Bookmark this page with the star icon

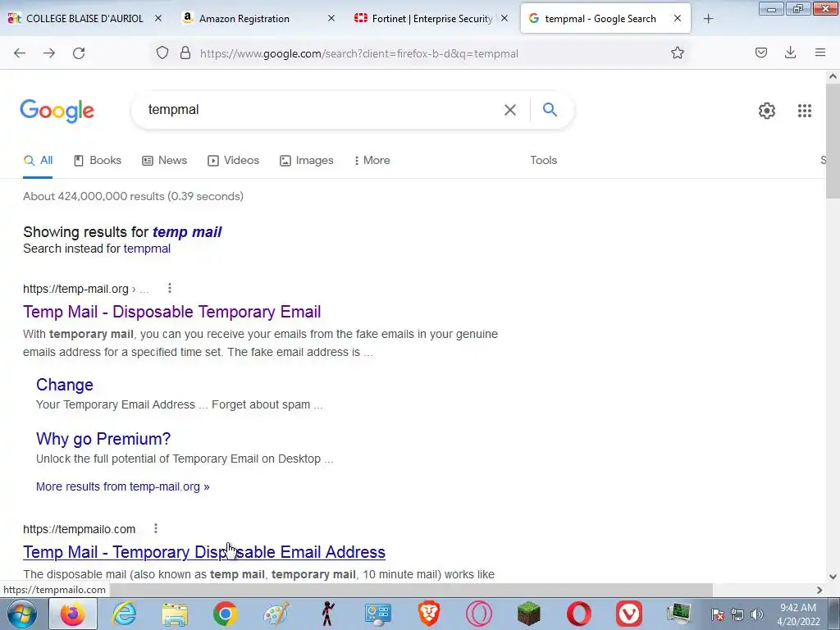(677, 52)
